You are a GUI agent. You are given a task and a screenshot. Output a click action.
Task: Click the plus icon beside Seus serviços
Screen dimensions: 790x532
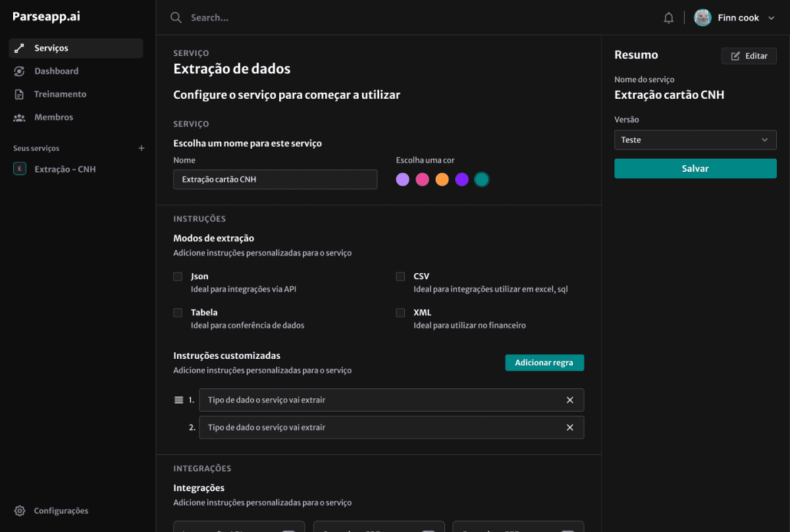tap(141, 148)
